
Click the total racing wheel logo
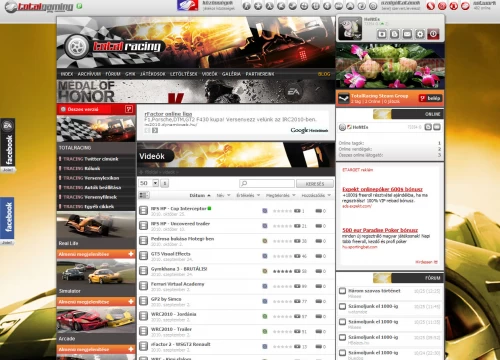point(76,47)
